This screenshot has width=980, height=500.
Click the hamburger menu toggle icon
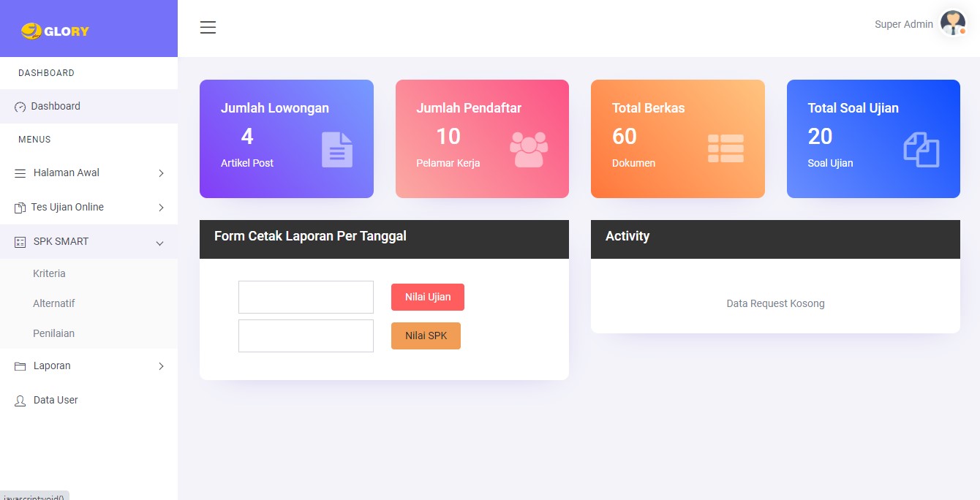click(208, 28)
